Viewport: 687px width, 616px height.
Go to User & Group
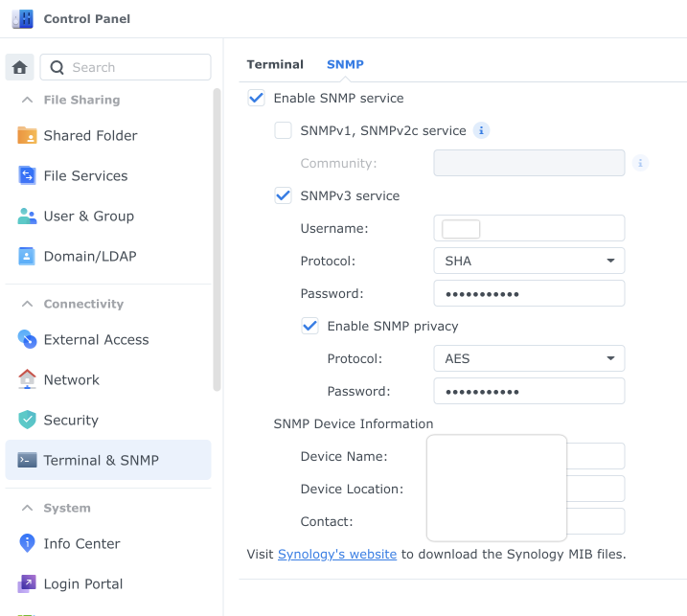pos(88,216)
